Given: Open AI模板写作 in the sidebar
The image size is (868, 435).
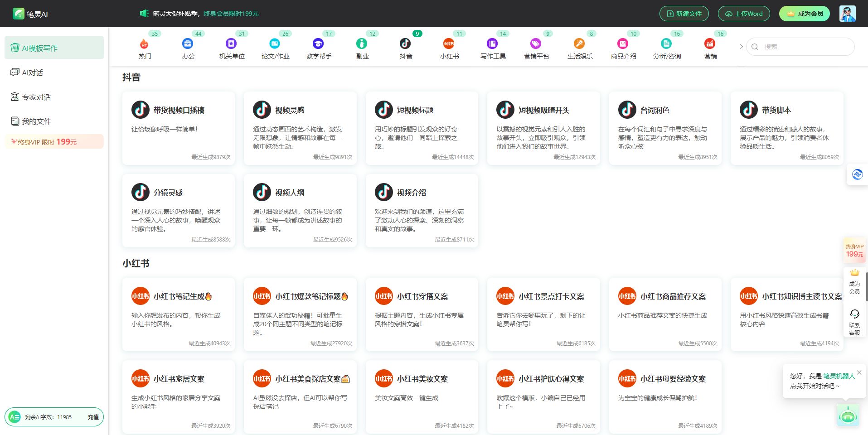Looking at the screenshot, I should (x=54, y=48).
